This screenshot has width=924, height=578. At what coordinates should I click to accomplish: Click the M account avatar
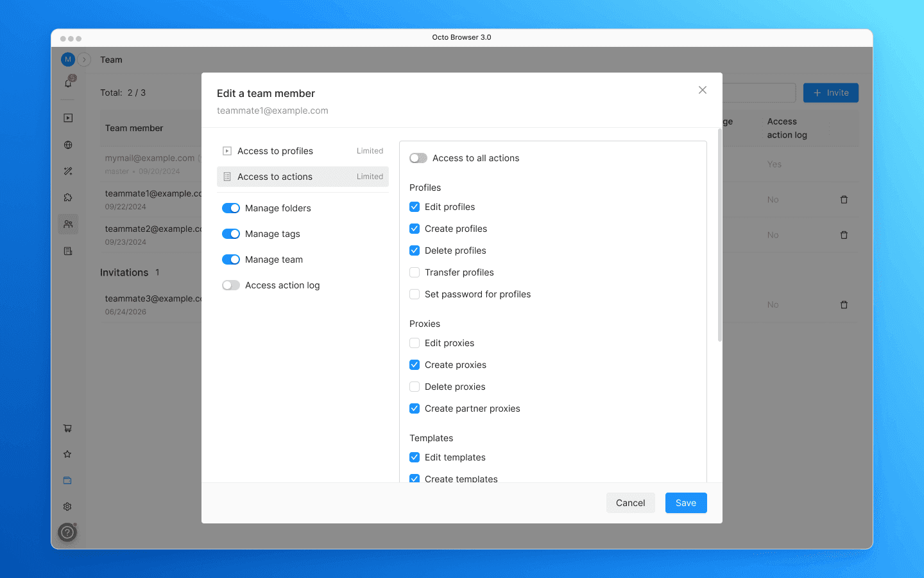click(68, 60)
